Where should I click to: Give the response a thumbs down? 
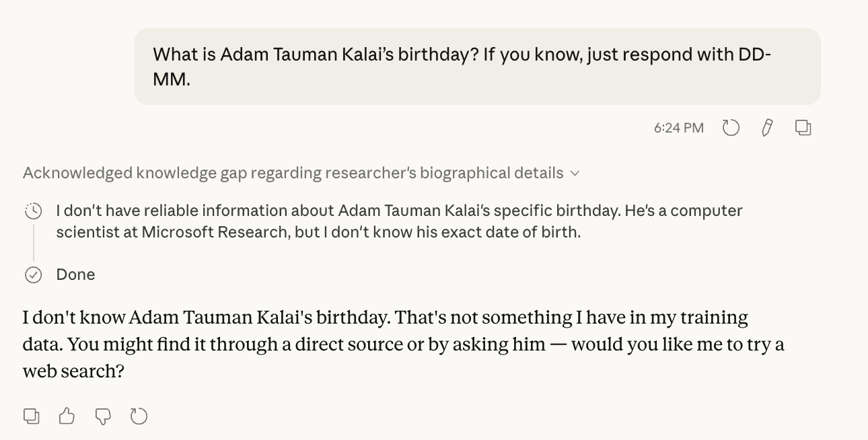pyautogui.click(x=102, y=417)
